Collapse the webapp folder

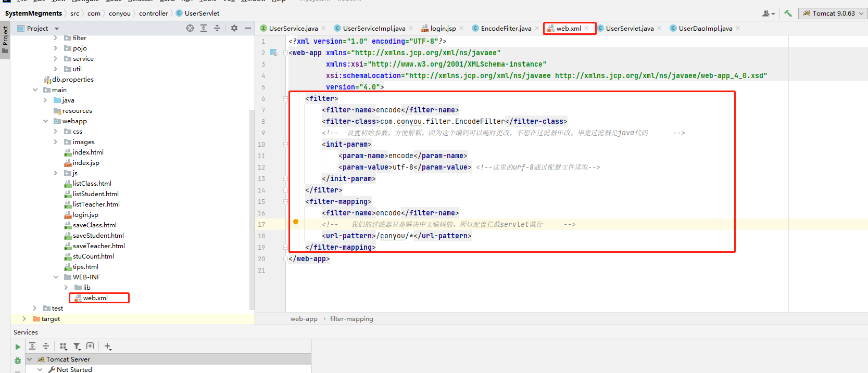(x=45, y=121)
